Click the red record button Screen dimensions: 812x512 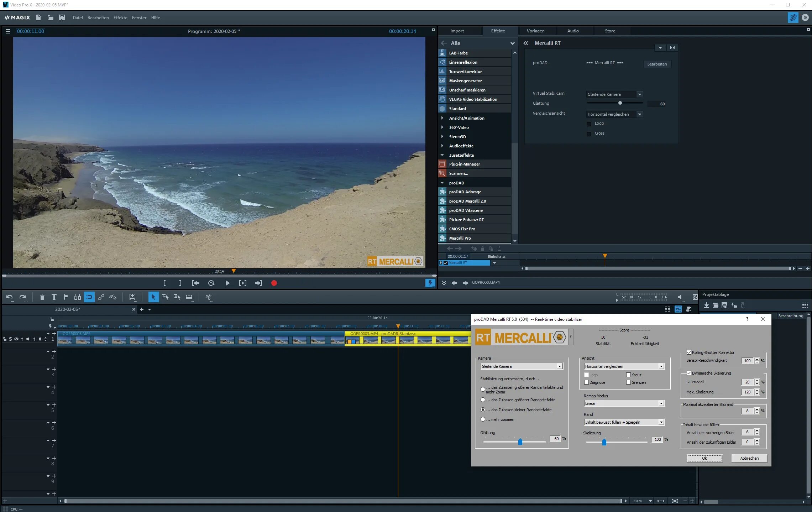[x=274, y=283]
